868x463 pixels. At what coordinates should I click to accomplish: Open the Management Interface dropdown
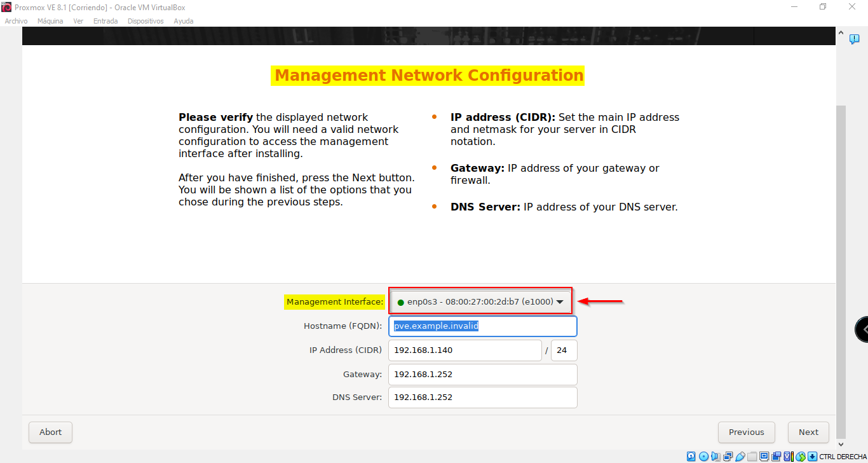(x=480, y=302)
